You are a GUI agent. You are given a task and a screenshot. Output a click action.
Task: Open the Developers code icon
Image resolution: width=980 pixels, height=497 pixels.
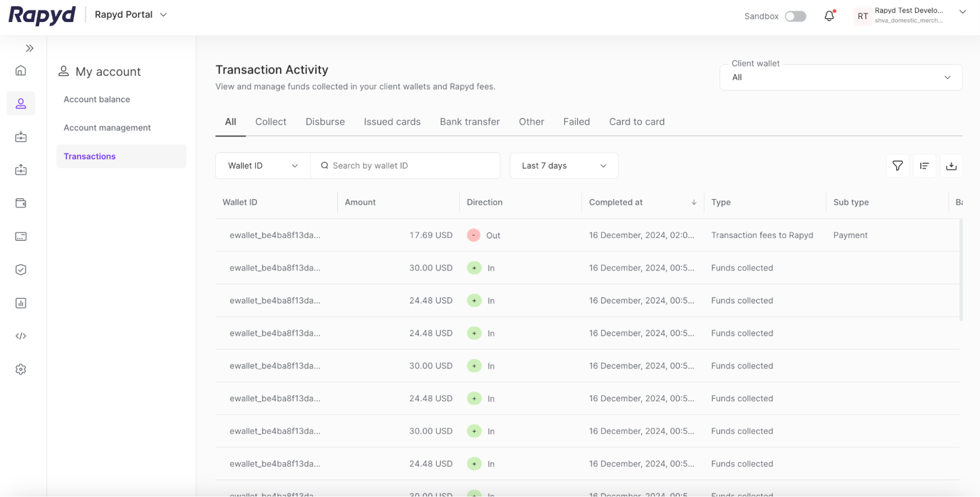(x=21, y=336)
